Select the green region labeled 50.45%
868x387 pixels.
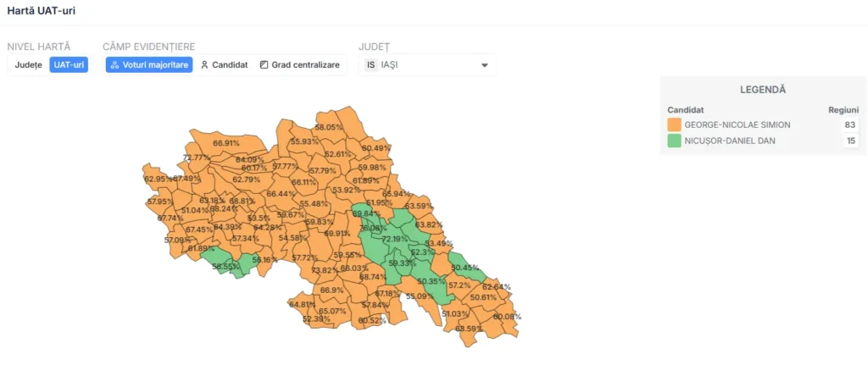pyautogui.click(x=465, y=268)
